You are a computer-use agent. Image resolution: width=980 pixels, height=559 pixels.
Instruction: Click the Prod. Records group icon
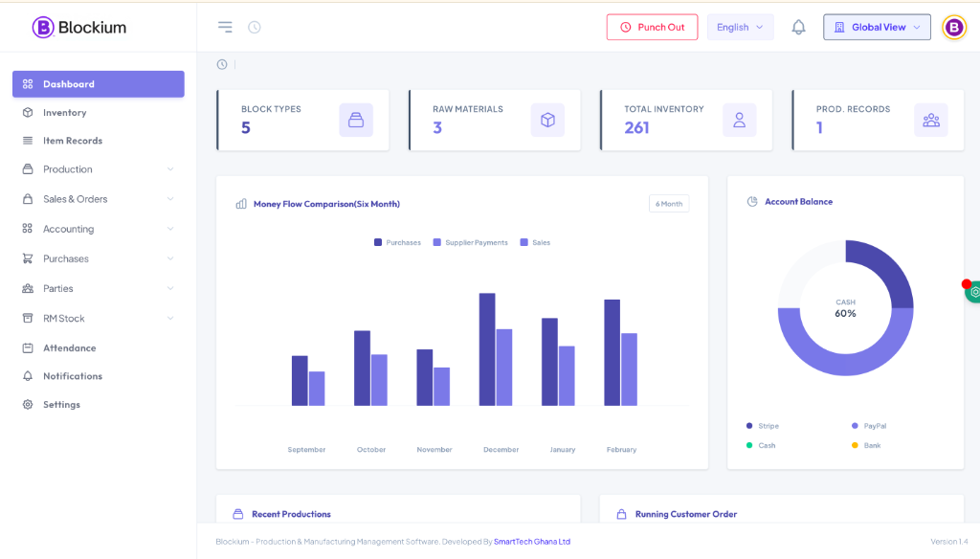pos(931,120)
